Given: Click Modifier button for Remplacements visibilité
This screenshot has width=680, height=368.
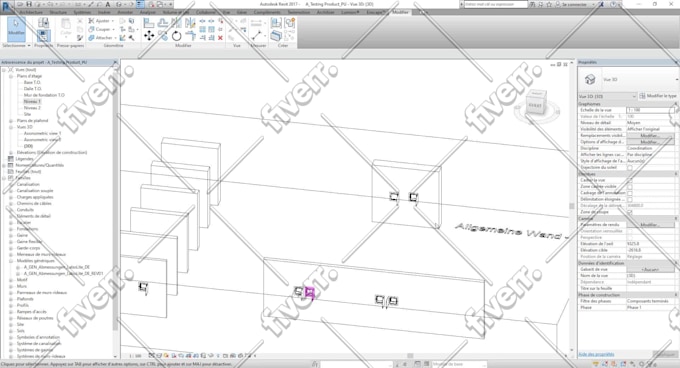Looking at the screenshot, I should [x=650, y=136].
